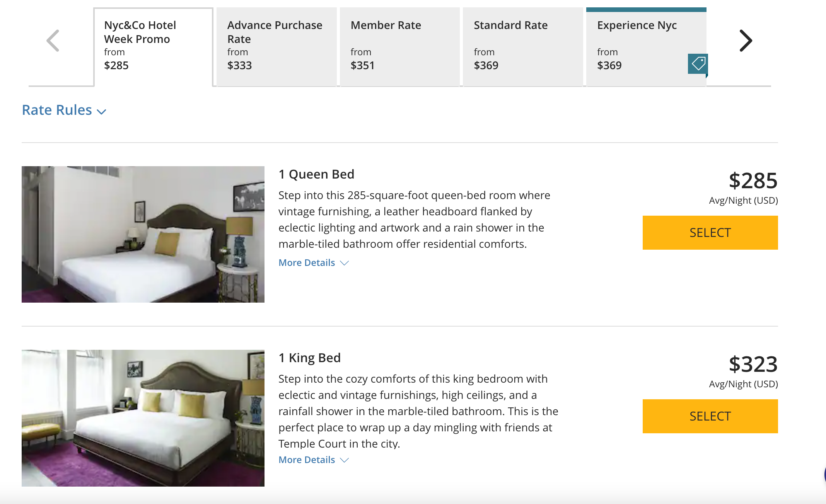Switch to the Advance Purchase Rate tab
Screen dimensions: 826x504
tap(276, 46)
